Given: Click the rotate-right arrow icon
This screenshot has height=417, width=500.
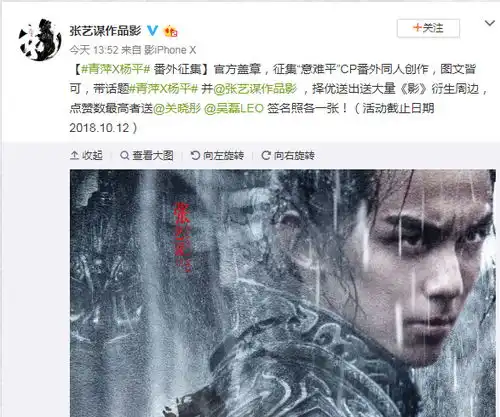Looking at the screenshot, I should point(266,155).
